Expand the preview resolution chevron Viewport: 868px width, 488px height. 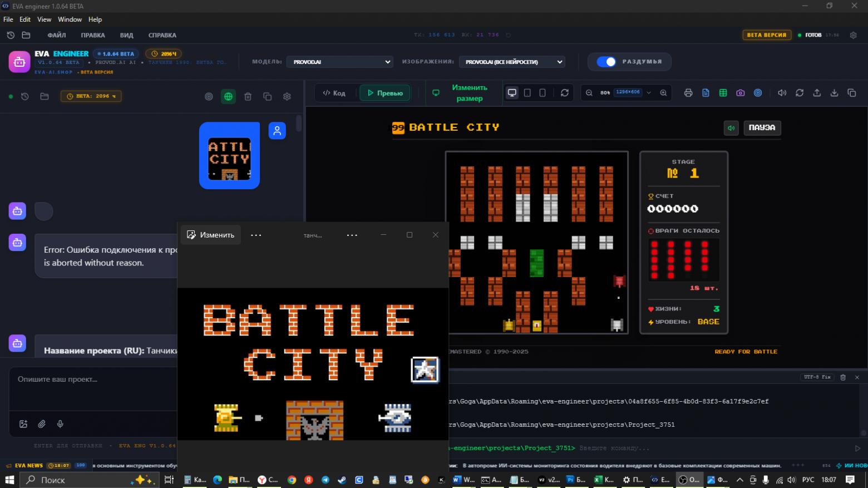pos(649,93)
